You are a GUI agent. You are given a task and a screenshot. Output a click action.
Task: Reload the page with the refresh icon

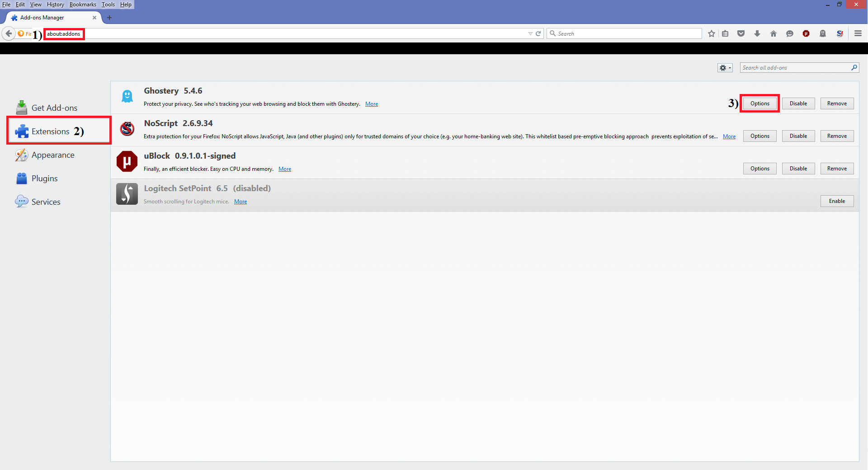pos(538,34)
